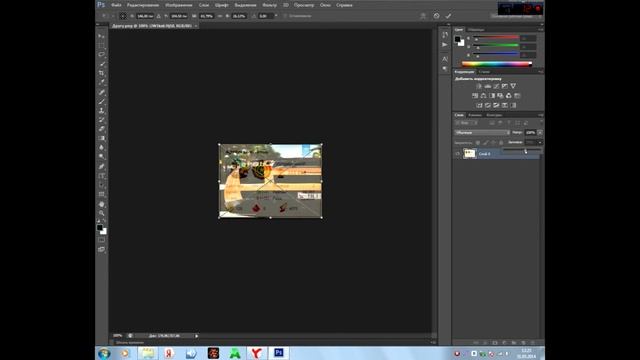Switch to the Образцы swatches tab
Screen dimensions: 640x360
pos(476,30)
